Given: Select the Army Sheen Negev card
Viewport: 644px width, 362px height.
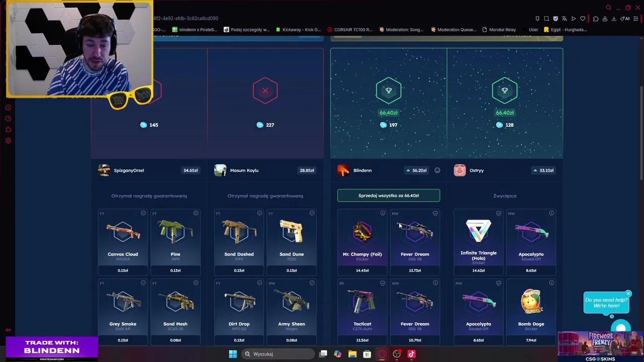Looking at the screenshot, I should [x=291, y=312].
